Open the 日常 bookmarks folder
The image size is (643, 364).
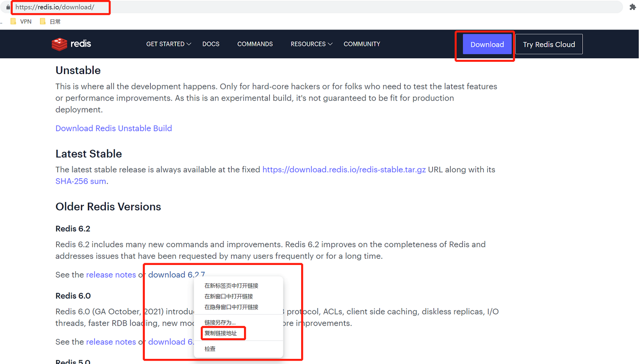tap(50, 21)
